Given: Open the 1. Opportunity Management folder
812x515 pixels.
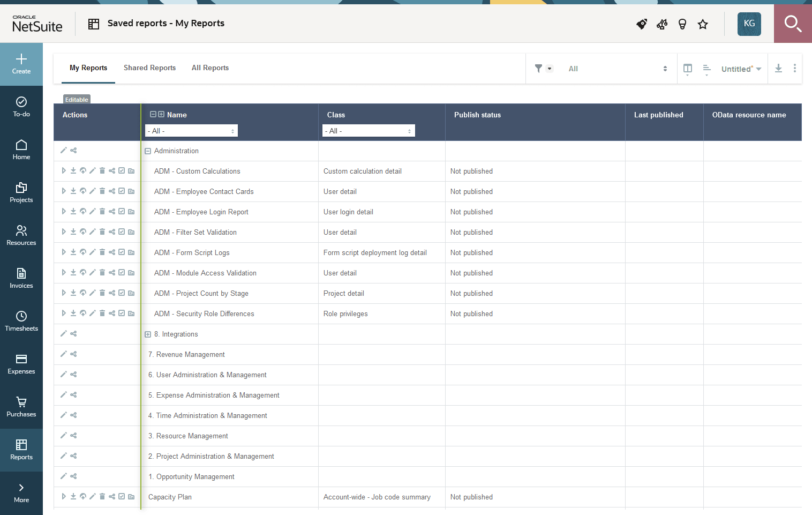Looking at the screenshot, I should coord(191,477).
